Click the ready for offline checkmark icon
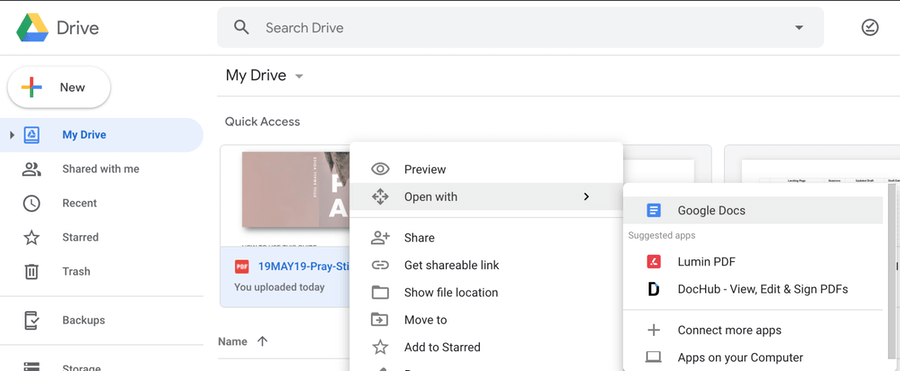The image size is (900, 371). click(870, 28)
